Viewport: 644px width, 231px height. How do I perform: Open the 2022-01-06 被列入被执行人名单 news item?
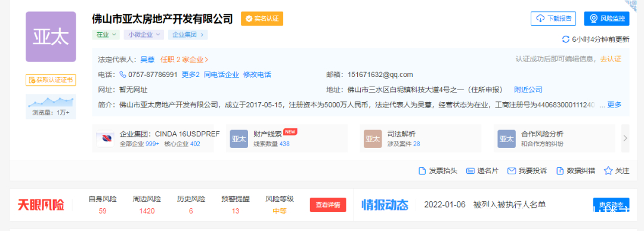tap(485, 205)
